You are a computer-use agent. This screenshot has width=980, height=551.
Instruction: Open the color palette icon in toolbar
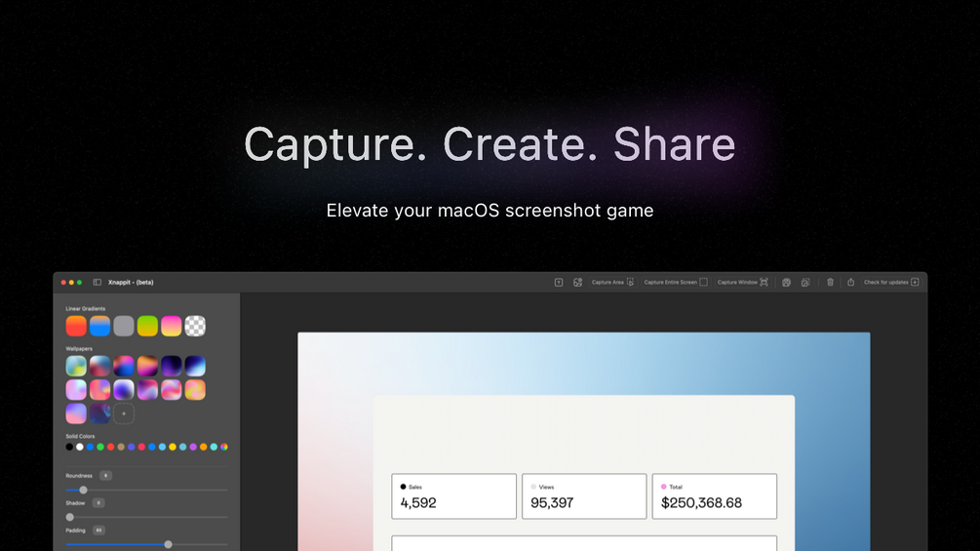[786, 283]
